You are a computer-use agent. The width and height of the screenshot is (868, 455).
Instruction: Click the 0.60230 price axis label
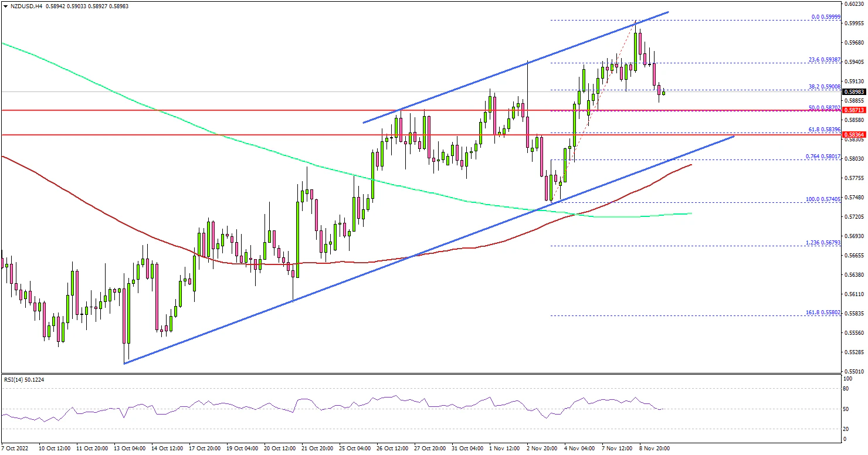point(853,4)
